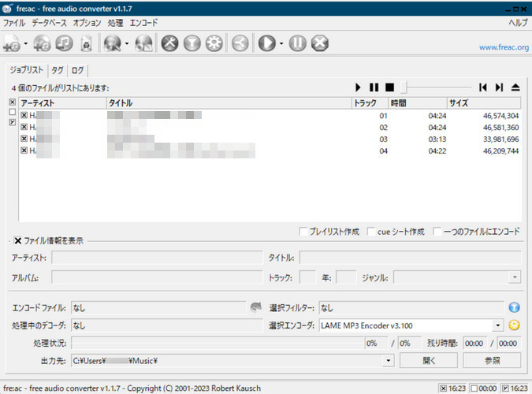The image size is (532, 394).
Task: Click the CDDB database query icon
Action: click(x=113, y=43)
